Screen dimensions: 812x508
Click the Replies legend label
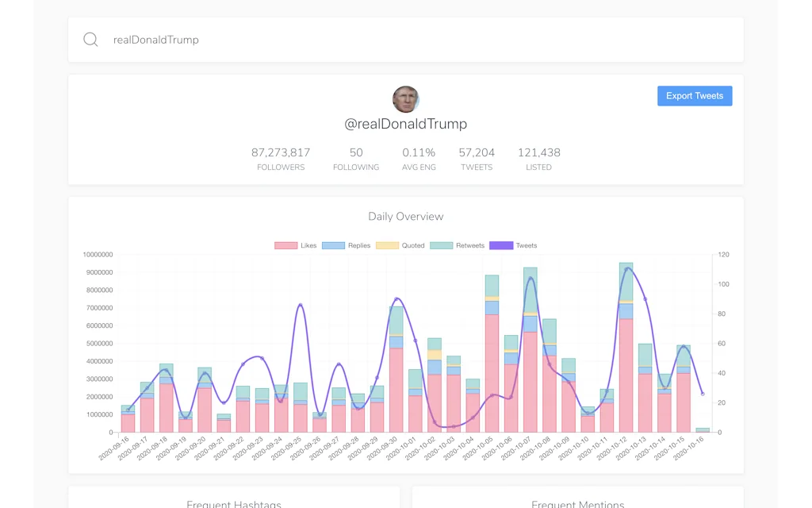[359, 246]
